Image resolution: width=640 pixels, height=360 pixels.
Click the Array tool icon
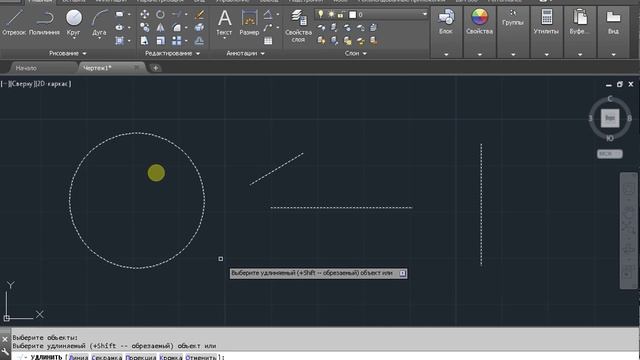point(177,41)
